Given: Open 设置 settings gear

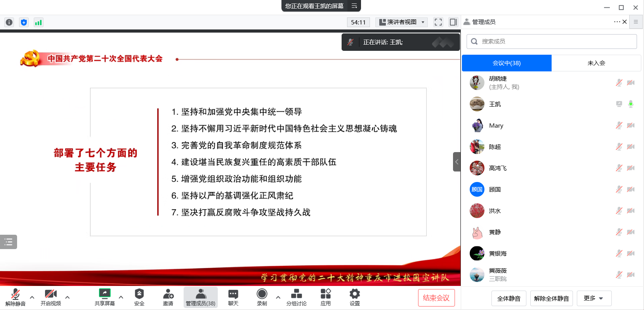Looking at the screenshot, I should (354, 297).
